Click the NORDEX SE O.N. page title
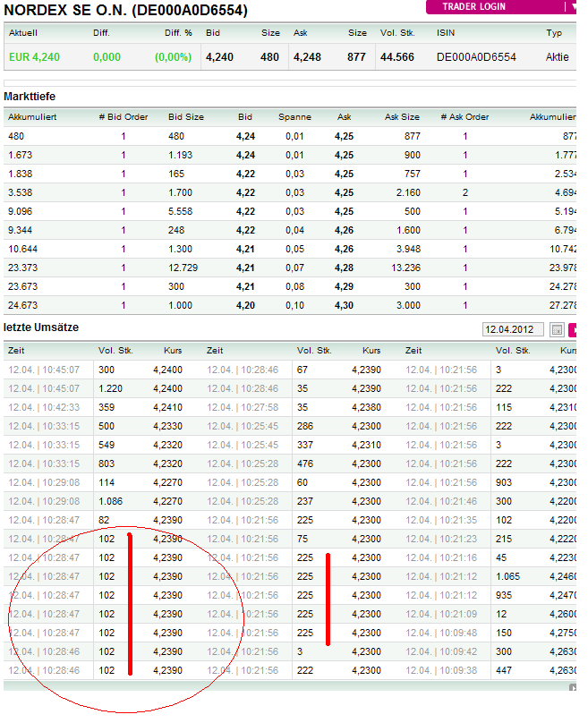This screenshot has height=723, width=588. tap(125, 10)
